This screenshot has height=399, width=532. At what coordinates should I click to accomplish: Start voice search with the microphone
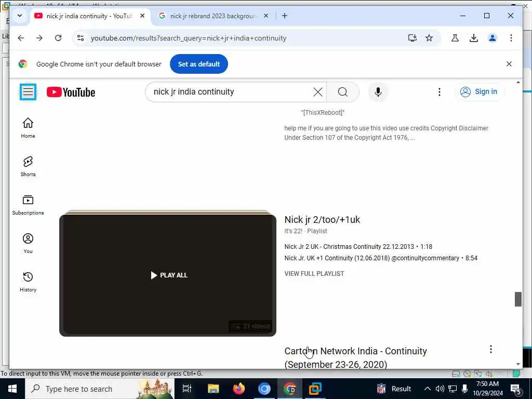pyautogui.click(x=378, y=92)
